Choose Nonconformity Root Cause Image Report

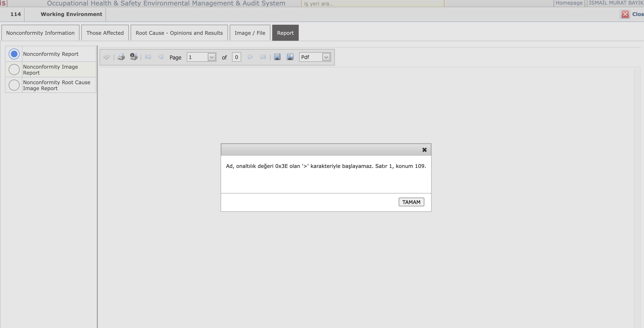pyautogui.click(x=14, y=85)
